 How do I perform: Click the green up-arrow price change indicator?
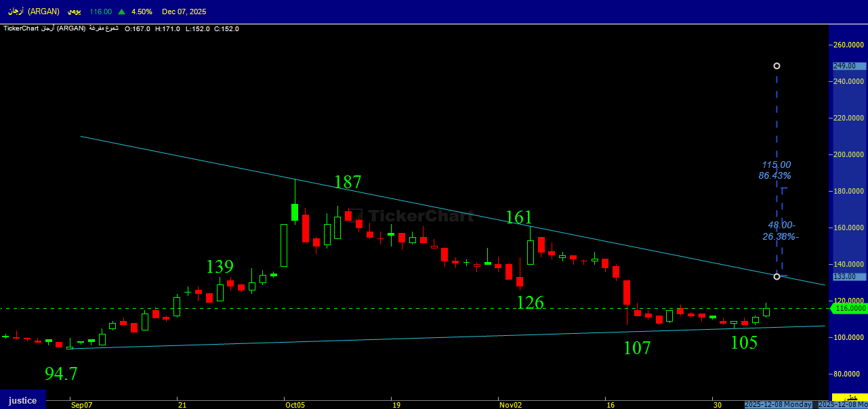coord(121,12)
